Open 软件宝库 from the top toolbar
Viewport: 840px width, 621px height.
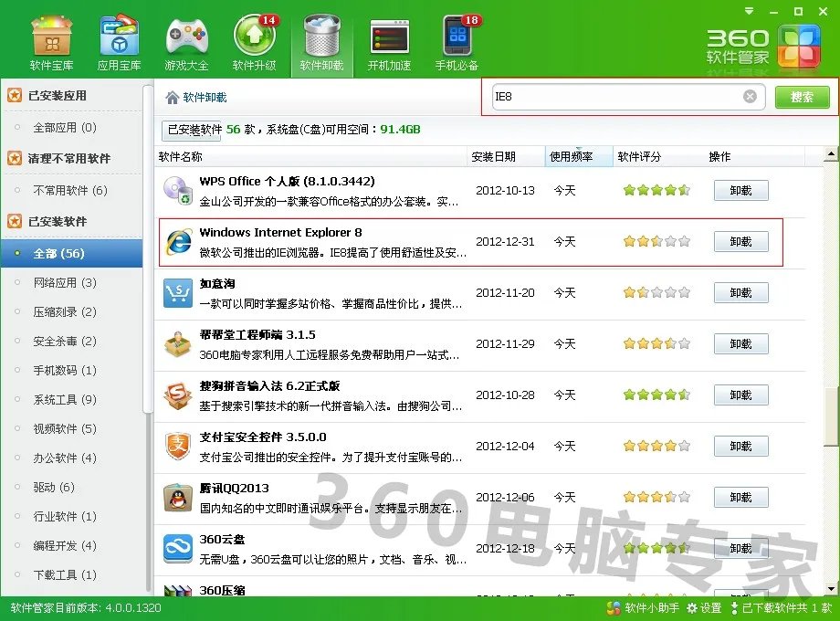click(x=51, y=40)
